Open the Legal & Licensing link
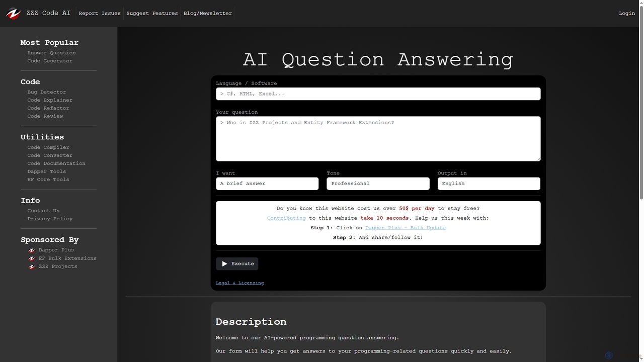This screenshot has height=362, width=644. click(239, 283)
